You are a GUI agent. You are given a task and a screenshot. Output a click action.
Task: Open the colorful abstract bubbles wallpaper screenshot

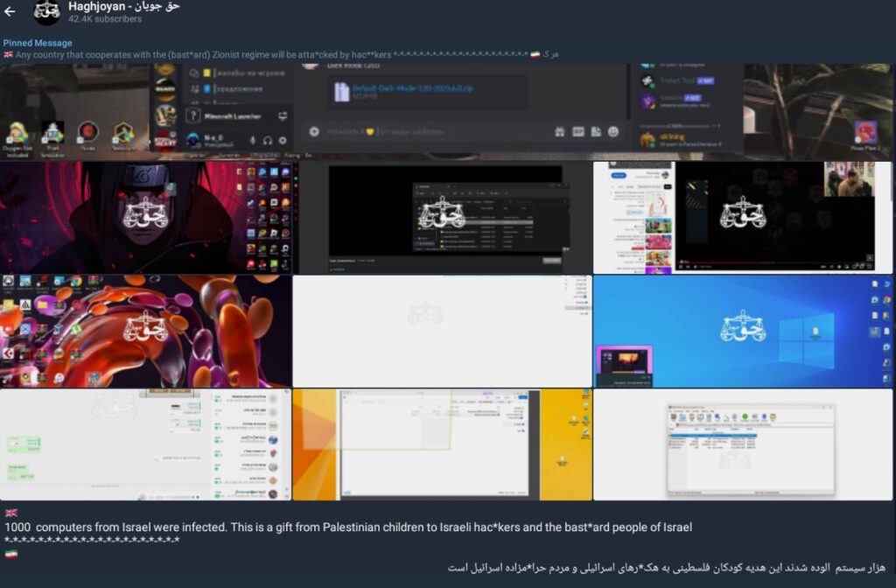tap(145, 332)
